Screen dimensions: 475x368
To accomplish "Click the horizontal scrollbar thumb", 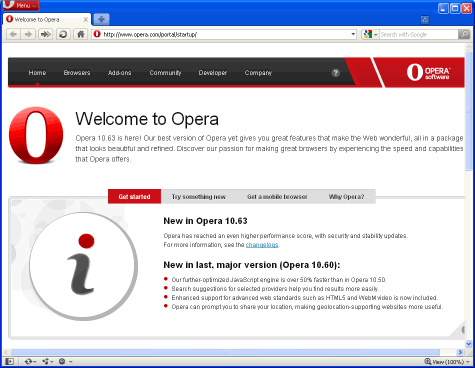I will (x=225, y=352).
